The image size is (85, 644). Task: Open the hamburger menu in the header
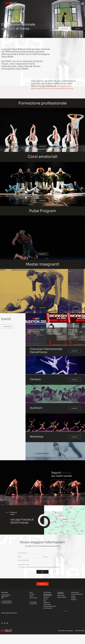82,3
